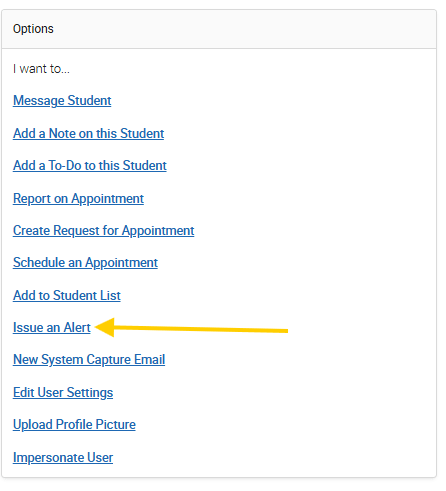Viewport: 446px width, 491px height.
Task: Choose Create Request for Appointment
Action: click(104, 231)
